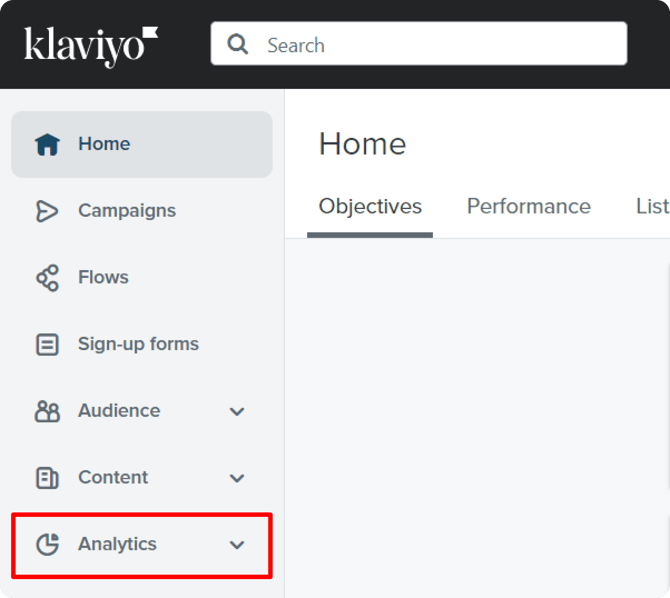Click the Audience people icon
The width and height of the screenshot is (670, 598).
point(47,411)
